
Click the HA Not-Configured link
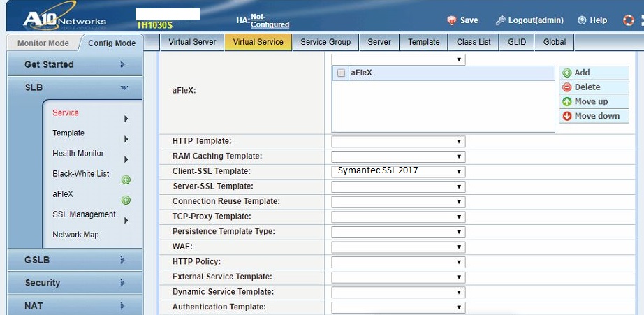click(270, 21)
